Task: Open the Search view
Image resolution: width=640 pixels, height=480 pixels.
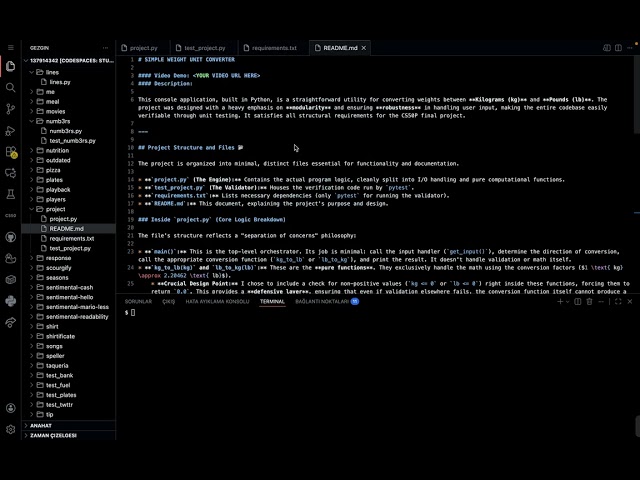Action: pos(11,87)
